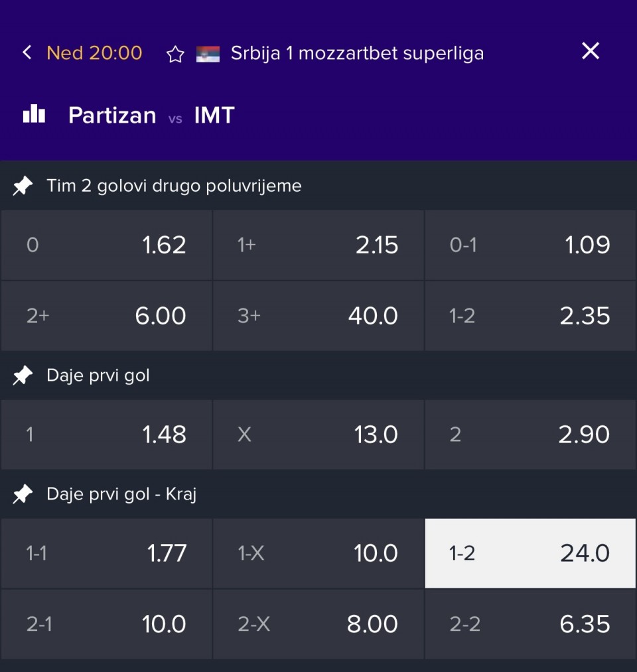Choose 2-X outcome at odds 8.00
Screen dimensions: 637x672
pyautogui.click(x=318, y=624)
